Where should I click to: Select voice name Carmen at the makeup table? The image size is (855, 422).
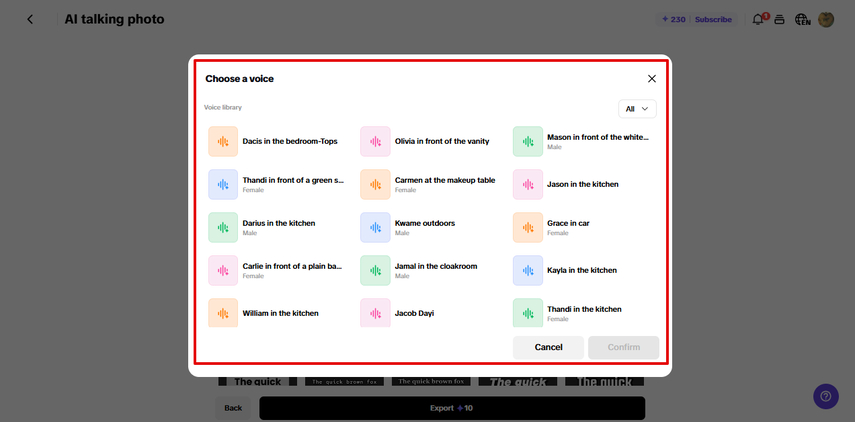[x=445, y=180]
